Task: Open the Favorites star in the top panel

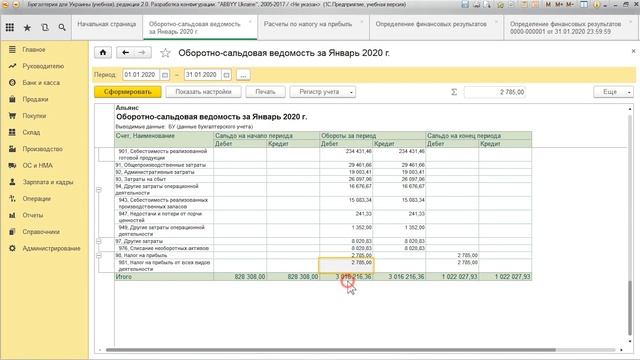Action: 27,28
